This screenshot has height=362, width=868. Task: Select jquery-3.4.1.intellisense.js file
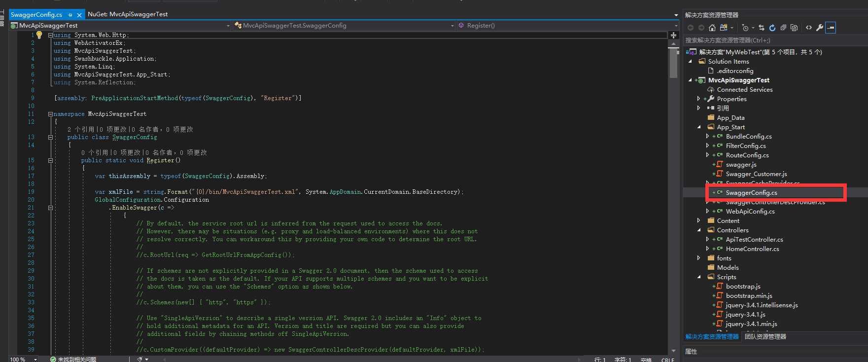pos(762,305)
